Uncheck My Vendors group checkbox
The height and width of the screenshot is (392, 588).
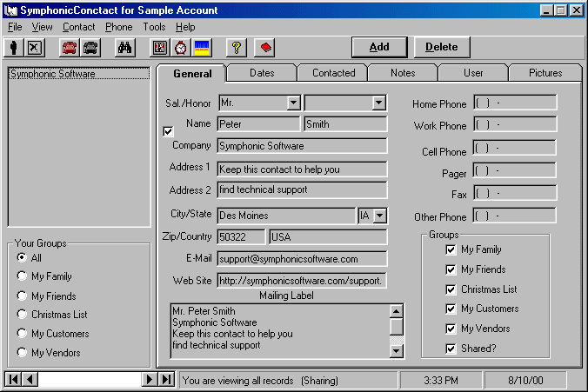pyautogui.click(x=451, y=329)
